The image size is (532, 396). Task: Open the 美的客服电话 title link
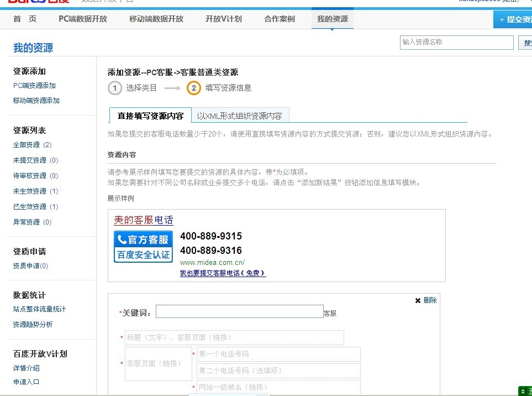pos(143,220)
